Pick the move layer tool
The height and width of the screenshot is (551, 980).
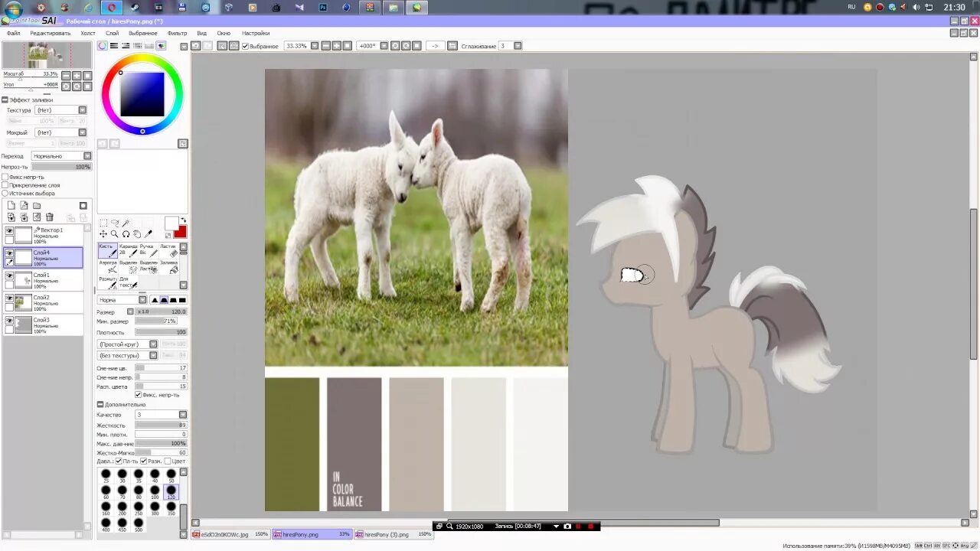(x=103, y=234)
